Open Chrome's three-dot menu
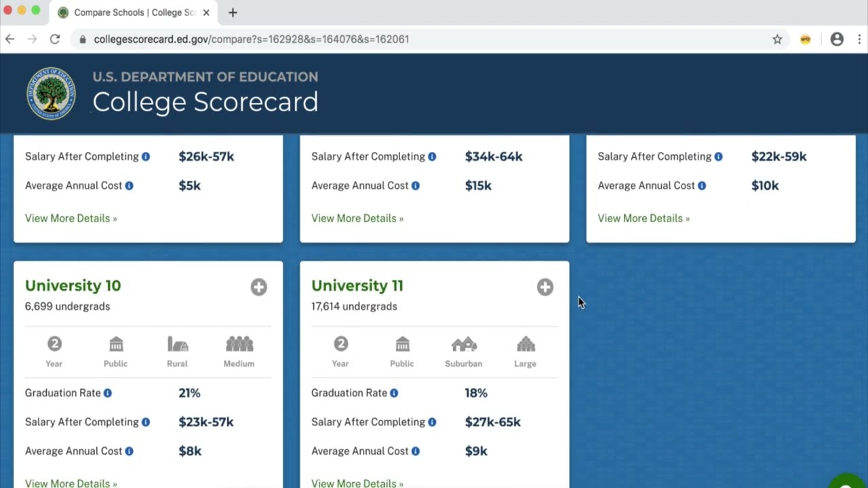Image resolution: width=868 pixels, height=488 pixels. tap(860, 39)
